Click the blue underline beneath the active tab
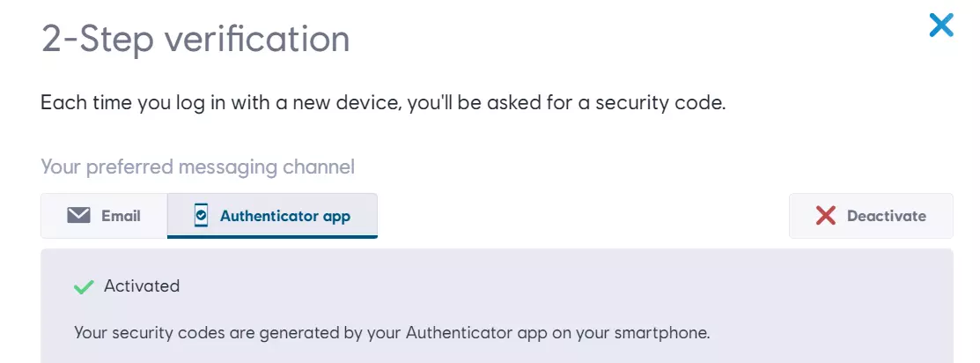980x363 pixels. [272, 236]
